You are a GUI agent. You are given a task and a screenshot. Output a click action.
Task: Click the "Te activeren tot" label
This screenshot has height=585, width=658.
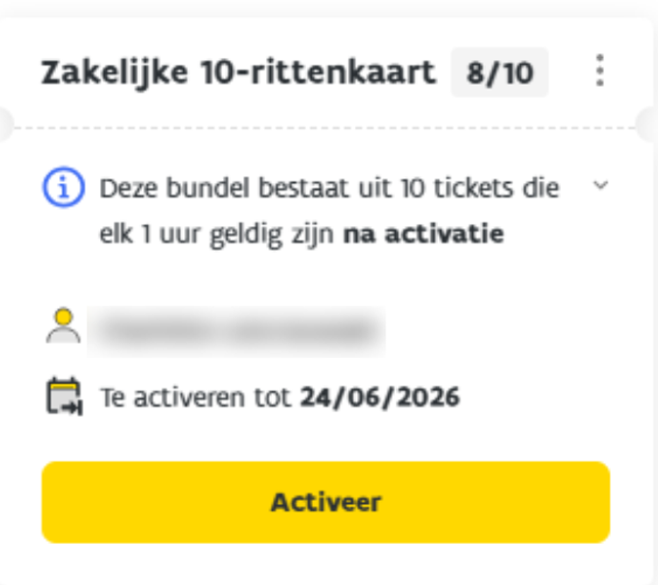click(197, 397)
